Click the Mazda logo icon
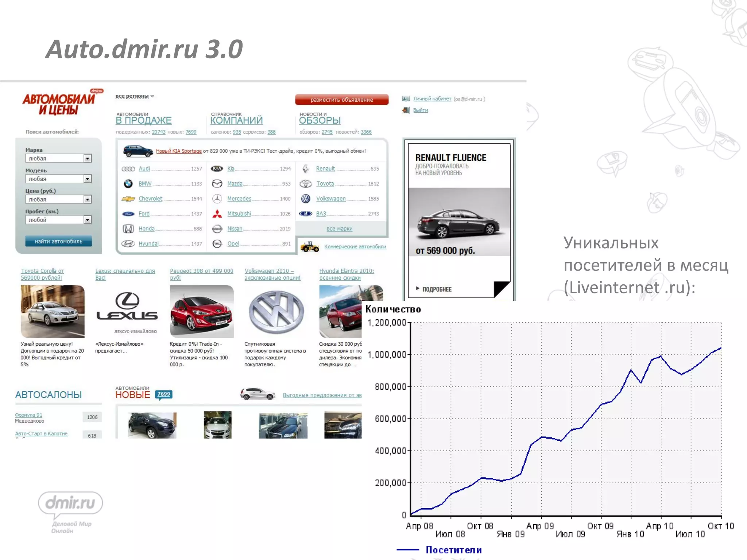The image size is (747, 560). click(217, 184)
